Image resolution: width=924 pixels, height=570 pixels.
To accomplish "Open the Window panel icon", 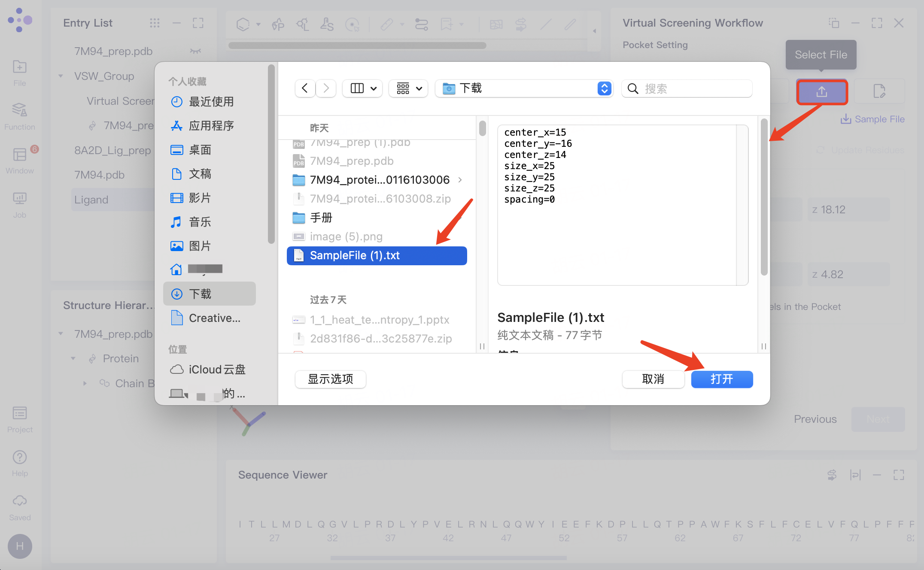I will point(19,154).
